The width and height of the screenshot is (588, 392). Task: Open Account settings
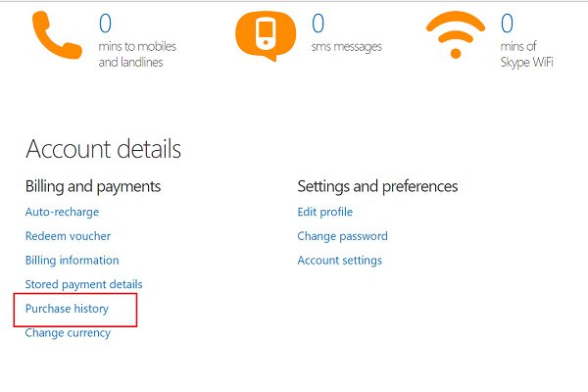pos(340,260)
